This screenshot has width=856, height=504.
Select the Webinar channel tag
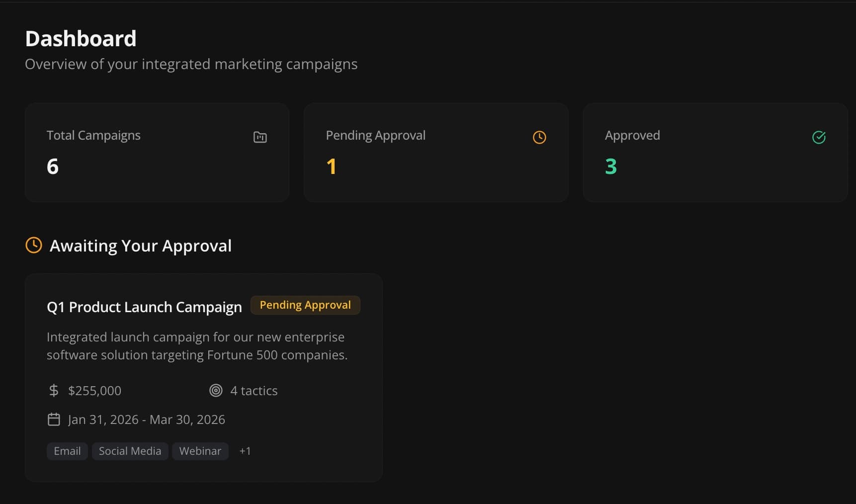click(x=200, y=451)
